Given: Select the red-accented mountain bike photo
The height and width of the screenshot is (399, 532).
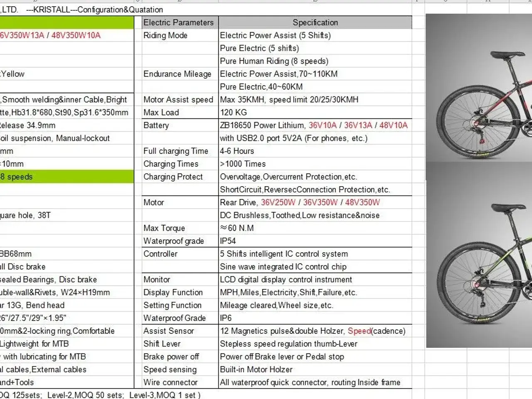Looking at the screenshot, I should [479, 87].
